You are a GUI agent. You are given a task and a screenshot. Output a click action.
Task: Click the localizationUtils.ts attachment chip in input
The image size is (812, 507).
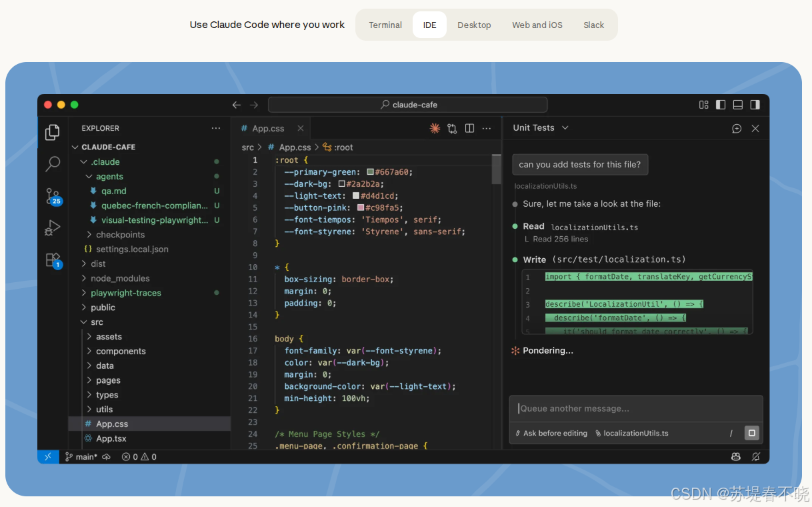tap(632, 433)
